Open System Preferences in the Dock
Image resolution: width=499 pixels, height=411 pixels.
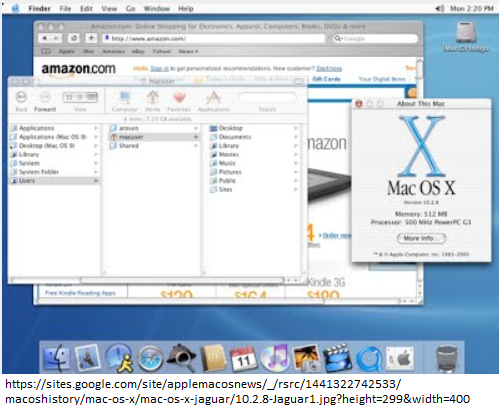pos(400,359)
